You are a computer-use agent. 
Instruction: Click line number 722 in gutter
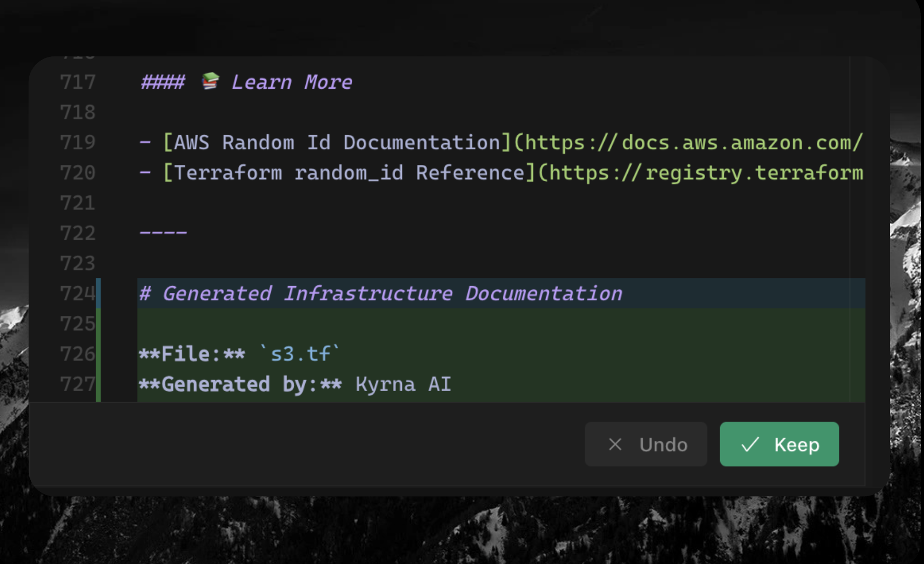(x=78, y=233)
